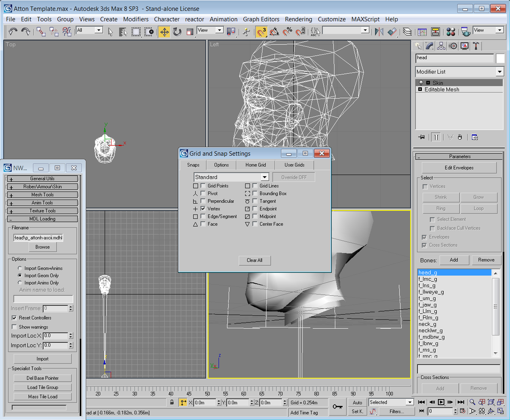Click the Clear All button
Image resolution: width=510 pixels, height=420 pixels.
(255, 260)
